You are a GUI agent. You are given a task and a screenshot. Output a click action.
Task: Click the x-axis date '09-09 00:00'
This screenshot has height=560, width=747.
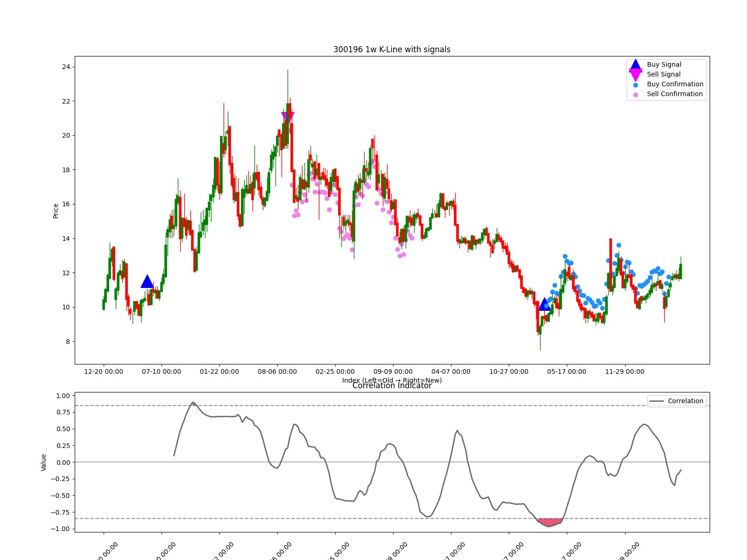pyautogui.click(x=393, y=371)
